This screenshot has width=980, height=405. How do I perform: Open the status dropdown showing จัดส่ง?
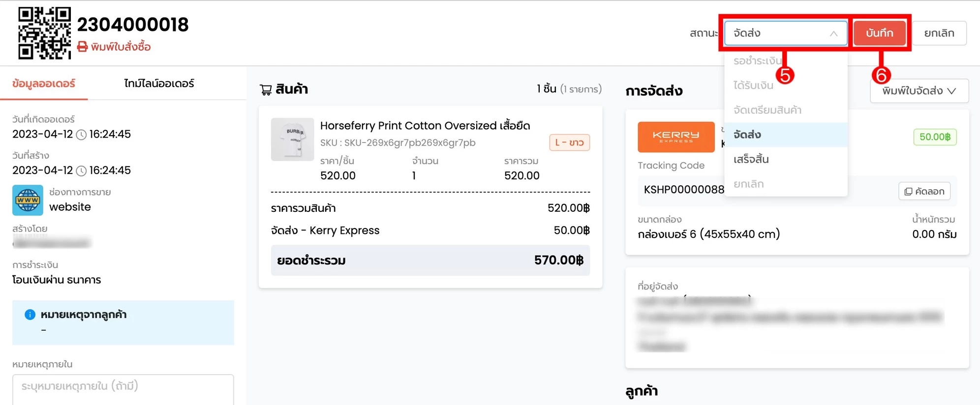tap(785, 33)
